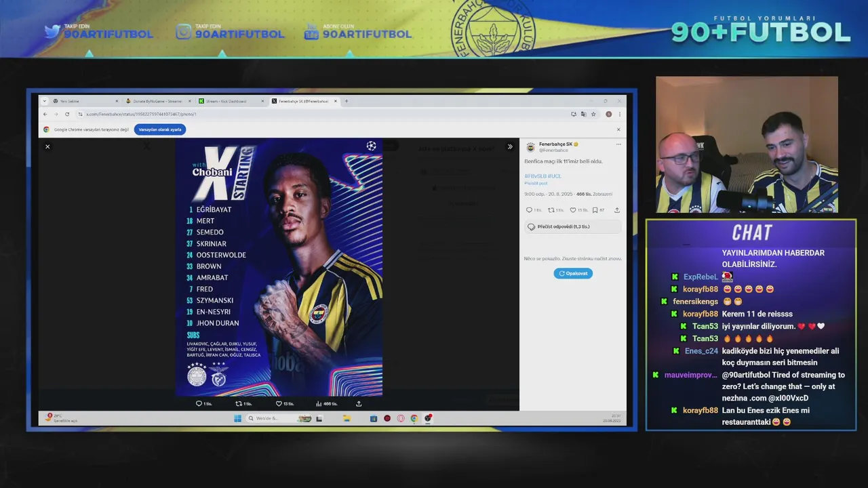Click chat username Enes_c24
Screen dimensions: 868x488
[x=701, y=351]
